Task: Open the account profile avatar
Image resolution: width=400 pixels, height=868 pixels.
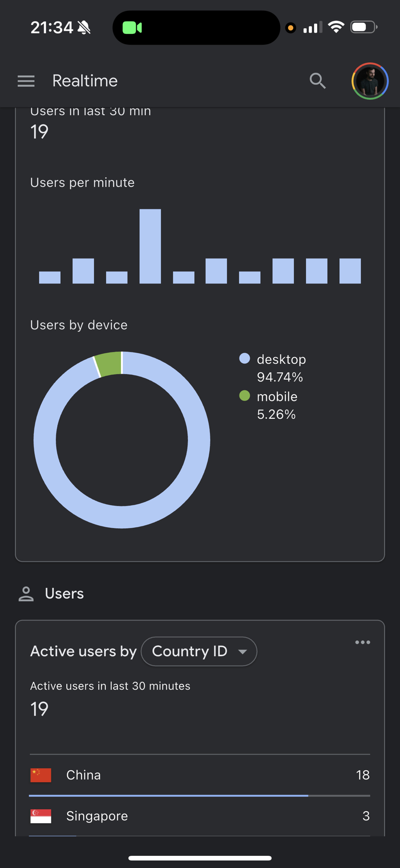Action: pos(370,81)
